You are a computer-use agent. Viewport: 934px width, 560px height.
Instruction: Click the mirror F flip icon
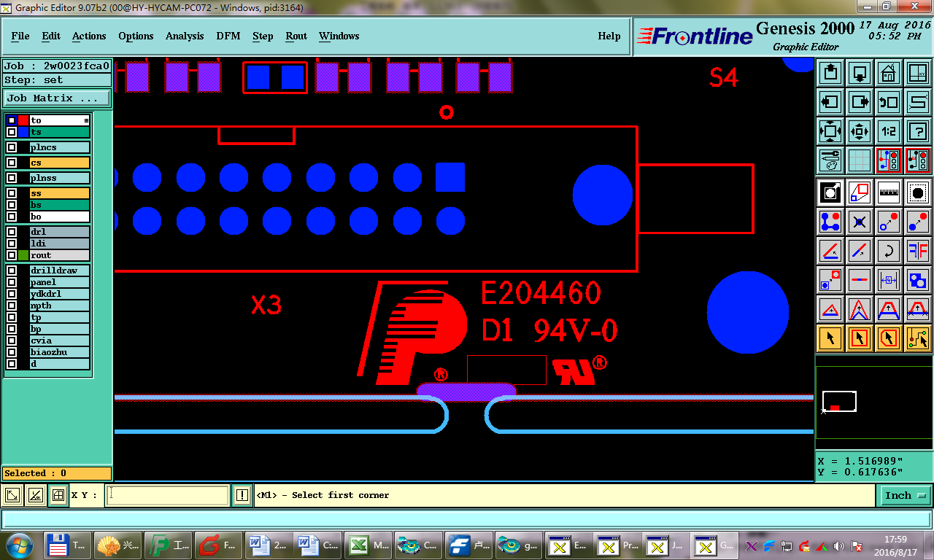[918, 251]
